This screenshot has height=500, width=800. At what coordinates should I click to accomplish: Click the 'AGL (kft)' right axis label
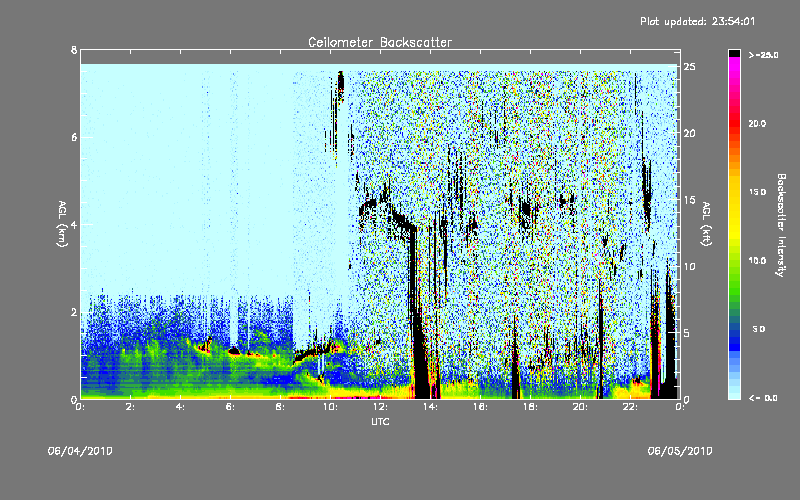[x=706, y=224]
